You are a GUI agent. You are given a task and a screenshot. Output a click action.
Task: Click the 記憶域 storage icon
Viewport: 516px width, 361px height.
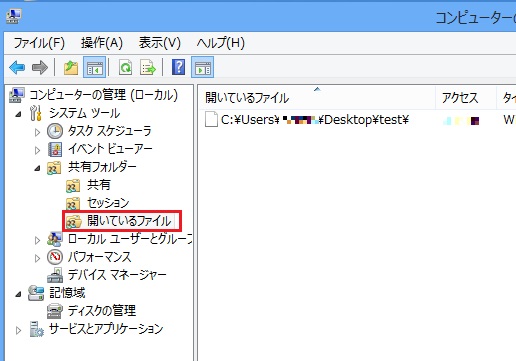coord(36,293)
